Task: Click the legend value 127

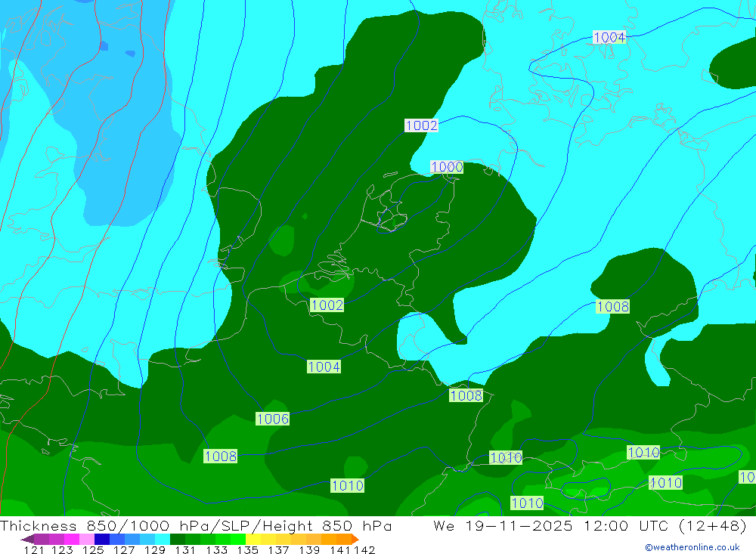Action: click(124, 549)
